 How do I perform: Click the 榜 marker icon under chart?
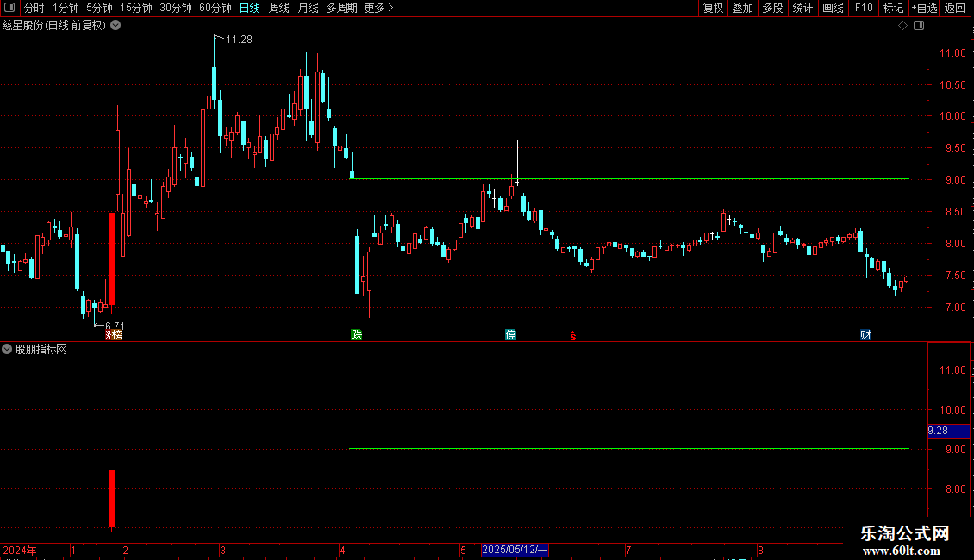click(115, 335)
